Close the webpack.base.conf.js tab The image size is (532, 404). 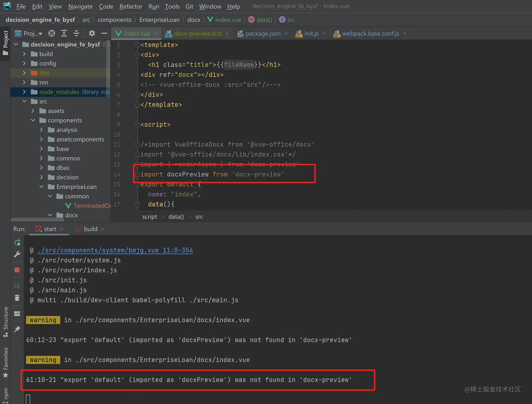[405, 33]
